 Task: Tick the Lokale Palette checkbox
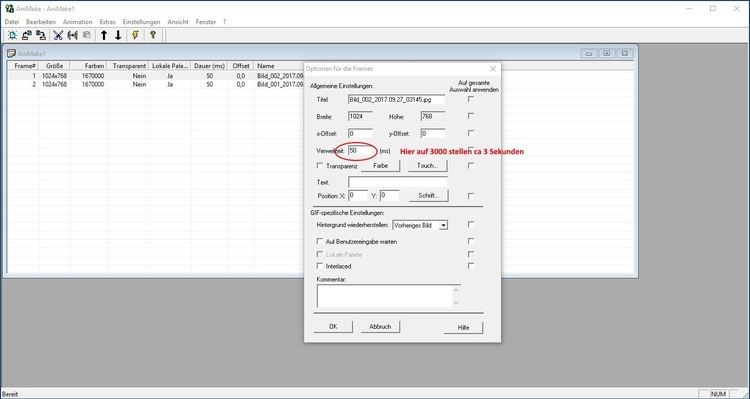point(320,255)
